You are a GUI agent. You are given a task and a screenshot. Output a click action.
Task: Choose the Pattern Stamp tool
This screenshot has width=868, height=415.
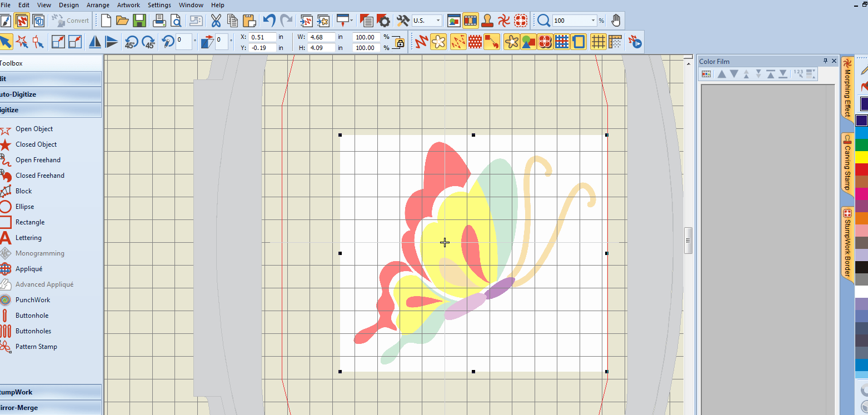(x=36, y=346)
